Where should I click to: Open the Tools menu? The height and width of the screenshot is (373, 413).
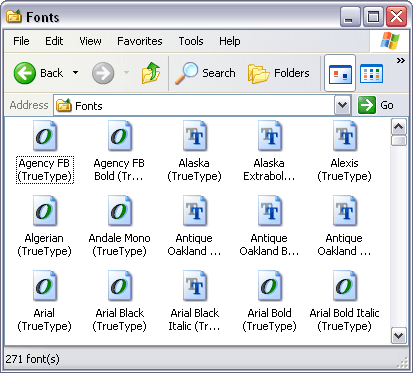[191, 41]
